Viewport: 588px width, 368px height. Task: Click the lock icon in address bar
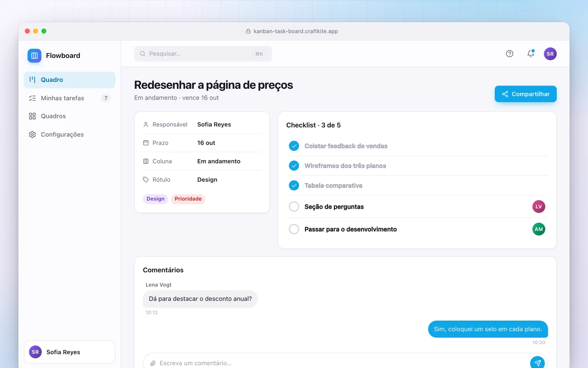pyautogui.click(x=249, y=31)
